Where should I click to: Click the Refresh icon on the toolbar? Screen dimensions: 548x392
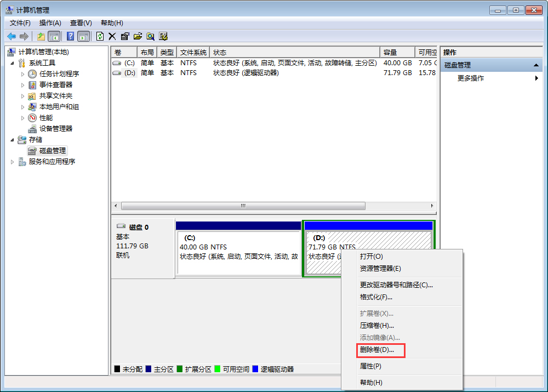coord(99,36)
